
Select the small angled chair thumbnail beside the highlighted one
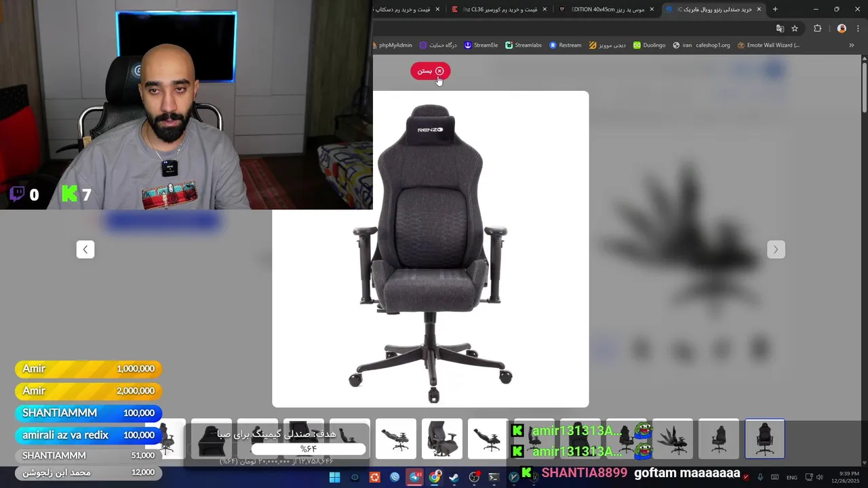719,439
